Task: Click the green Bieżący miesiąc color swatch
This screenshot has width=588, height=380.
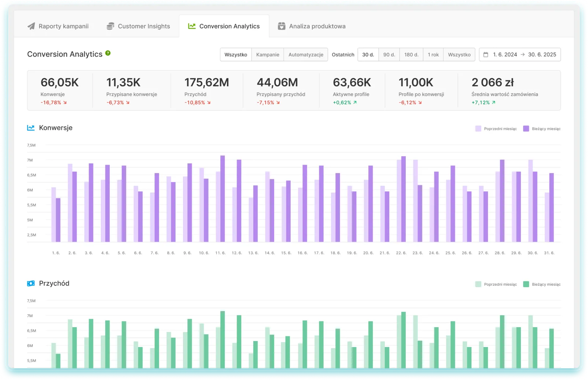Action: tap(526, 284)
